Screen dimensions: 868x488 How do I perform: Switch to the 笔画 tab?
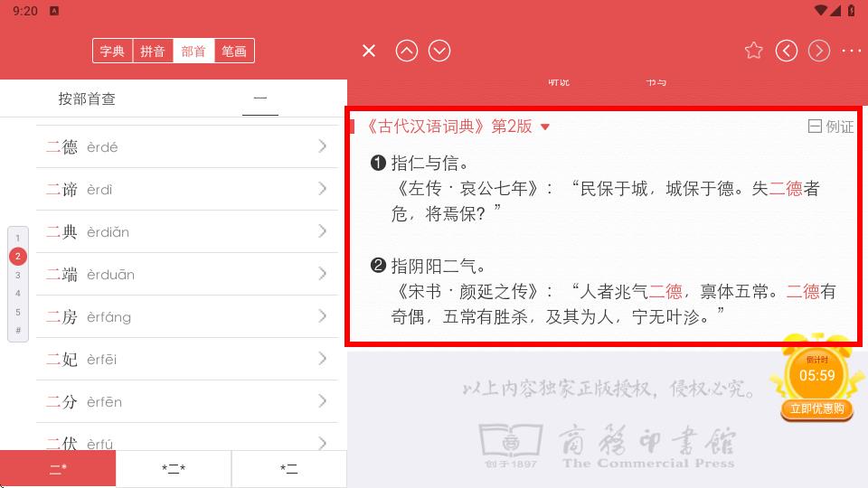(234, 51)
